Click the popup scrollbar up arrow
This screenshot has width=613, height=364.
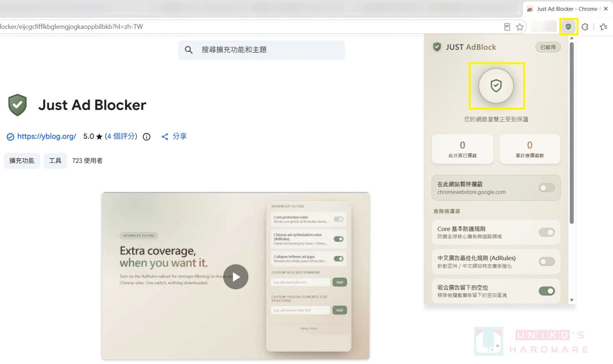point(572,38)
